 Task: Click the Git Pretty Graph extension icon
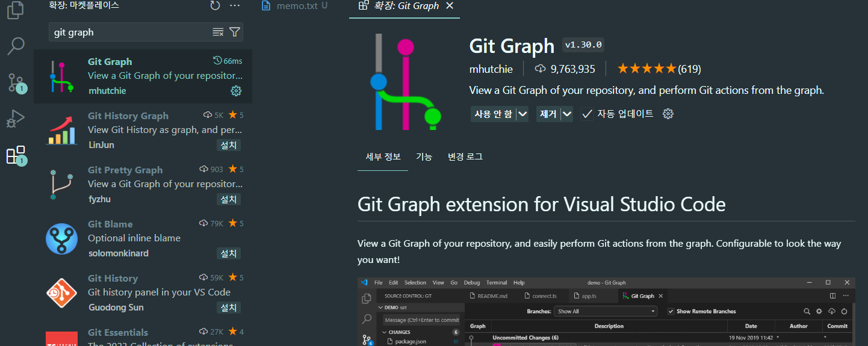point(61,185)
